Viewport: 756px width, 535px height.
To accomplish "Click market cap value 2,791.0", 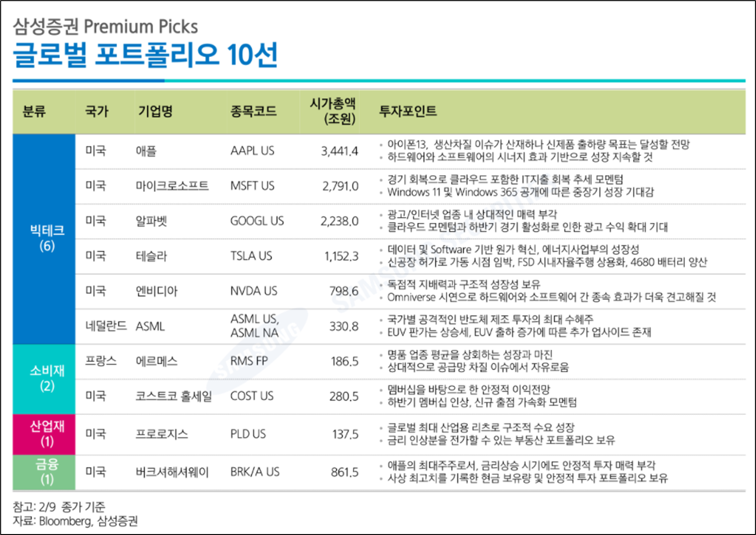I will [x=341, y=186].
